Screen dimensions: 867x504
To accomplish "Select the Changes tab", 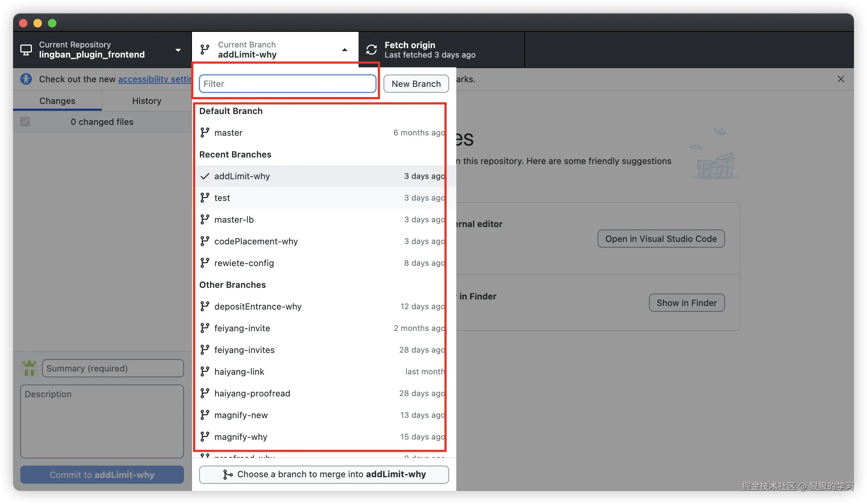I will 57,101.
